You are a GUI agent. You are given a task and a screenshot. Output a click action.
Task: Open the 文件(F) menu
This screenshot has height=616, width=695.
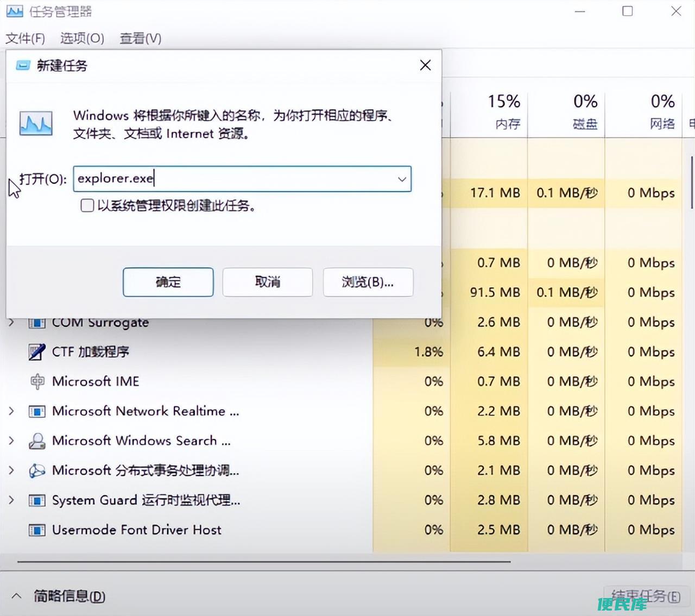click(25, 38)
